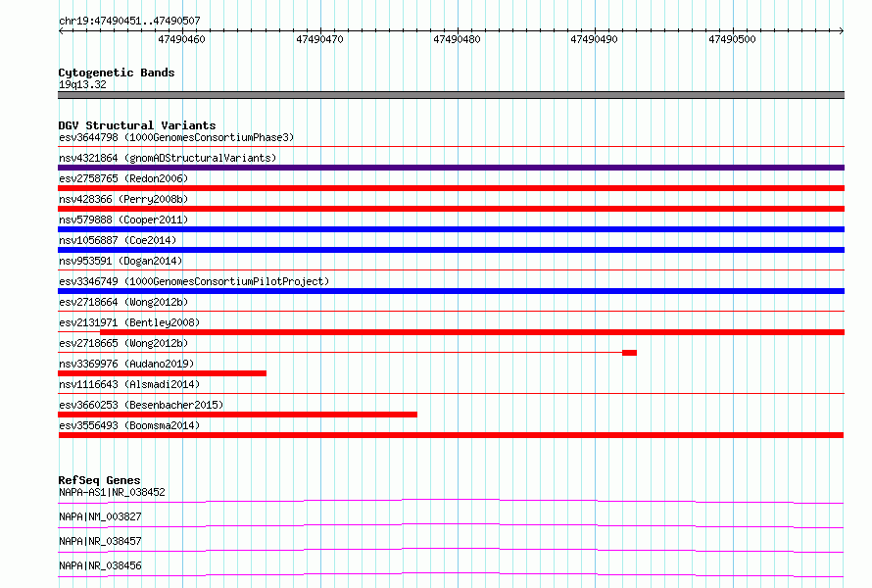This screenshot has height=588, width=872.
Task: Click the red esv2758765 Redon2006 bar
Action: 451,188
